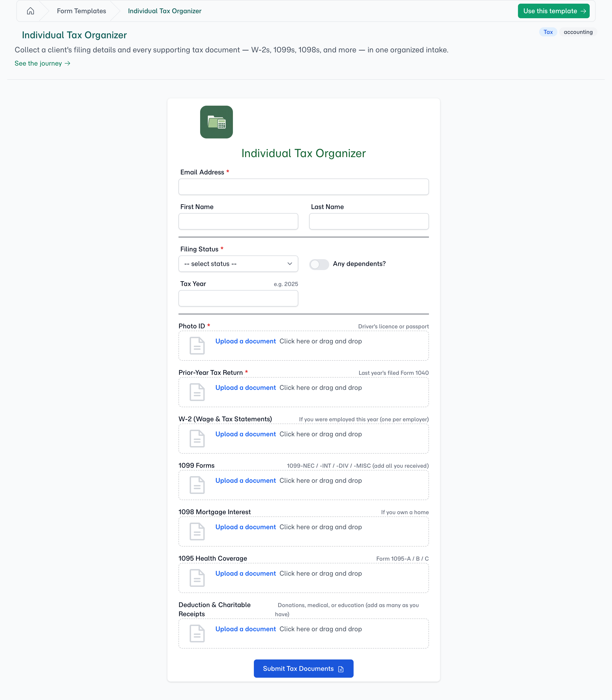This screenshot has width=612, height=700.
Task: Toggle the Any dependents? switch
Action: [x=319, y=264]
